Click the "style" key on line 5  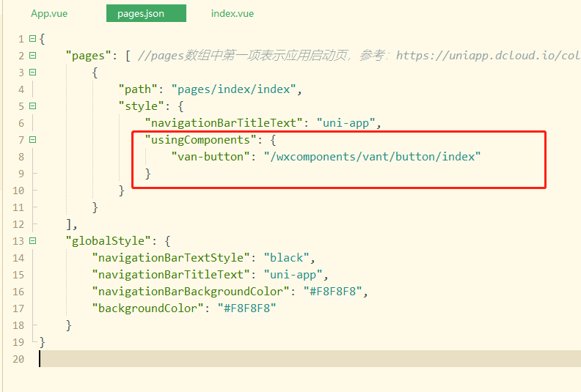tap(141, 106)
